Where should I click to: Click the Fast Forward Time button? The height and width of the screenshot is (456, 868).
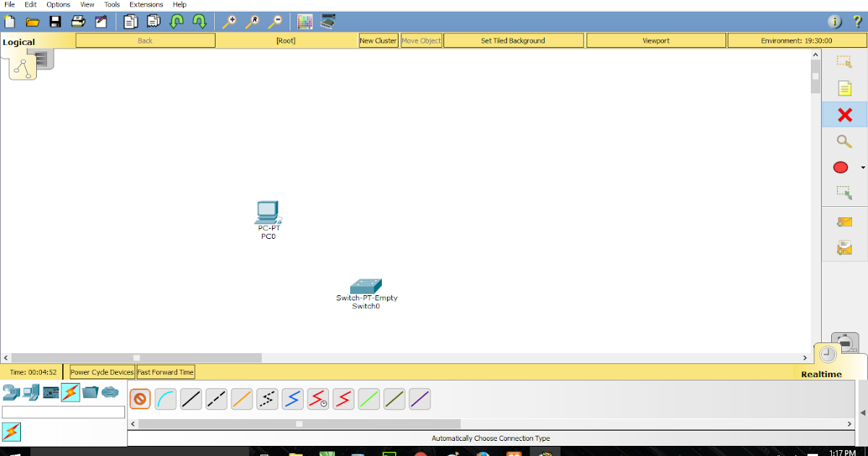tap(165, 371)
